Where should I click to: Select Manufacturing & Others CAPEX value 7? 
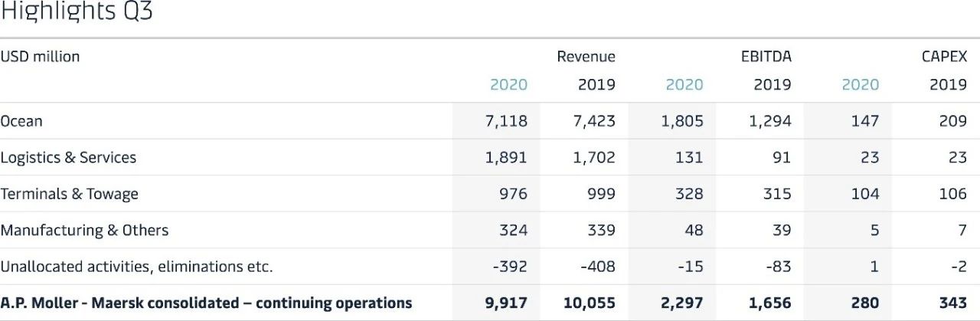[962, 230]
